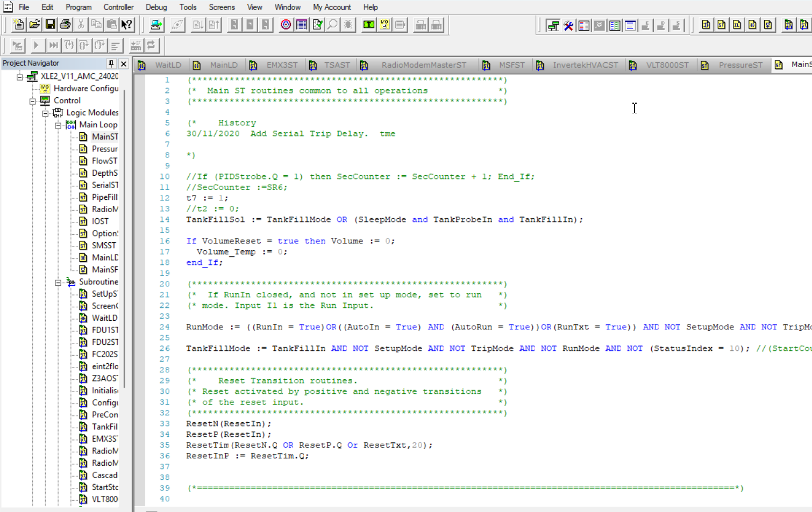Toggle the network project view button
The image size is (812, 512).
tap(553, 25)
